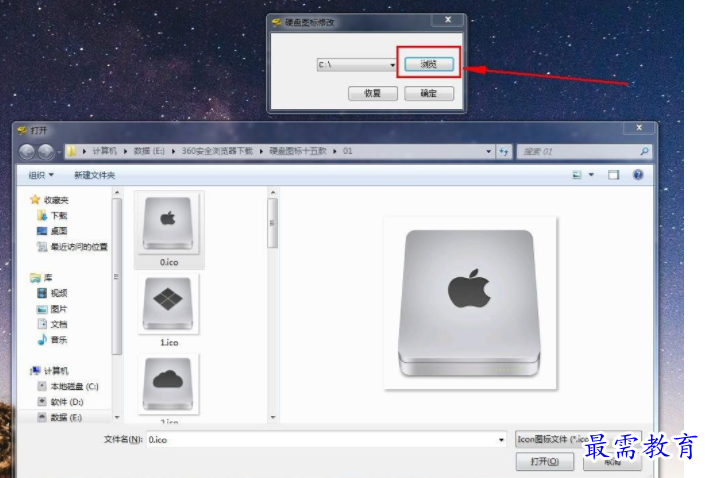Screen dimensions: 706x478
Task: Toggle the preview pane icon
Action: [613, 175]
